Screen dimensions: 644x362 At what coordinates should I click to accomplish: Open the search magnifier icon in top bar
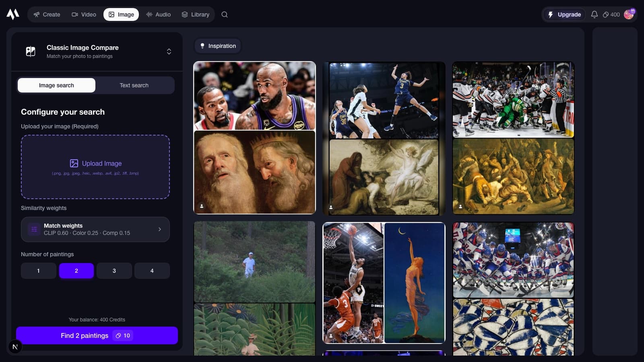point(225,14)
